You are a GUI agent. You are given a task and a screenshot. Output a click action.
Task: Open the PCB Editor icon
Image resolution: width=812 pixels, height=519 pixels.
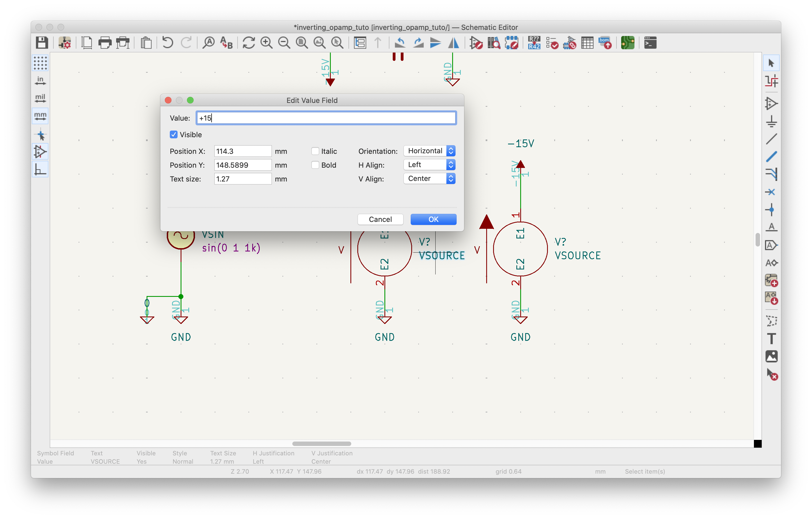tap(628, 43)
